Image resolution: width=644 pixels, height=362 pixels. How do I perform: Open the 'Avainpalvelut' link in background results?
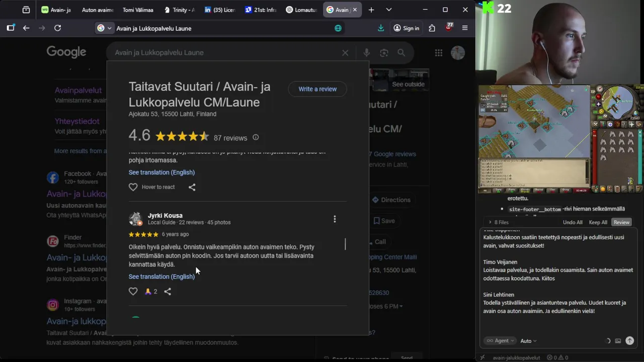click(78, 90)
